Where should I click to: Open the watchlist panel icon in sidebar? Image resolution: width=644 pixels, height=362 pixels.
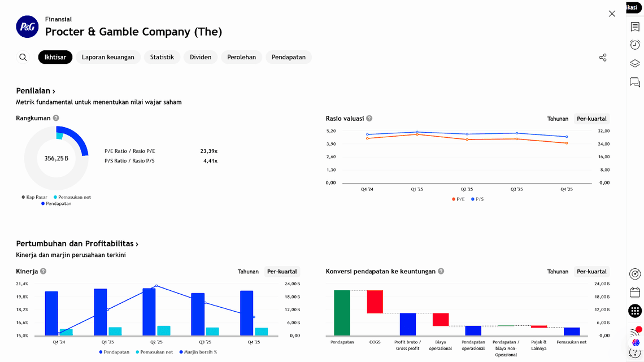point(635,27)
